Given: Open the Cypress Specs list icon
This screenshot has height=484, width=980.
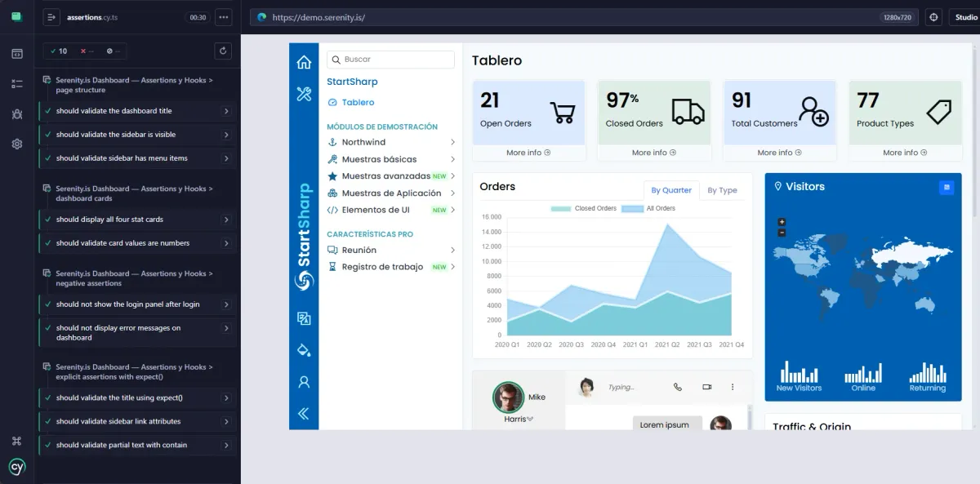Looking at the screenshot, I should point(17,83).
